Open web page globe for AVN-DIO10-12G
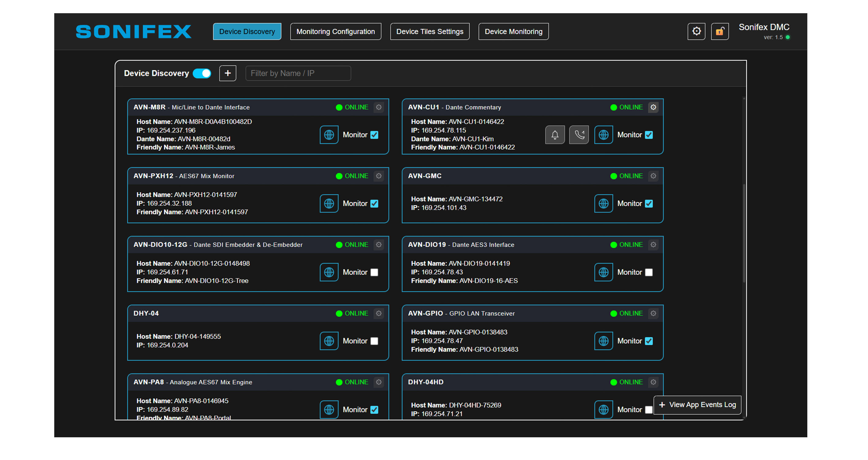Image resolution: width=868 pixels, height=460 pixels. click(329, 272)
